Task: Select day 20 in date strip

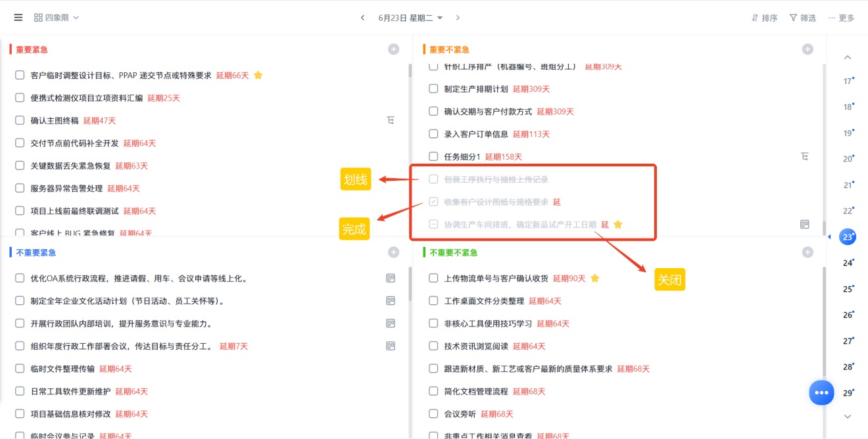Action: (x=848, y=159)
